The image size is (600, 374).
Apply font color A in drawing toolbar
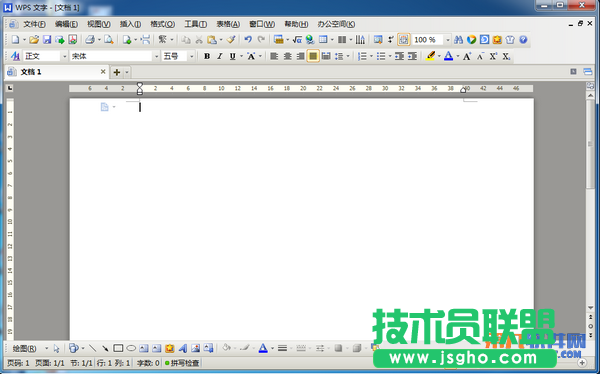(263, 348)
